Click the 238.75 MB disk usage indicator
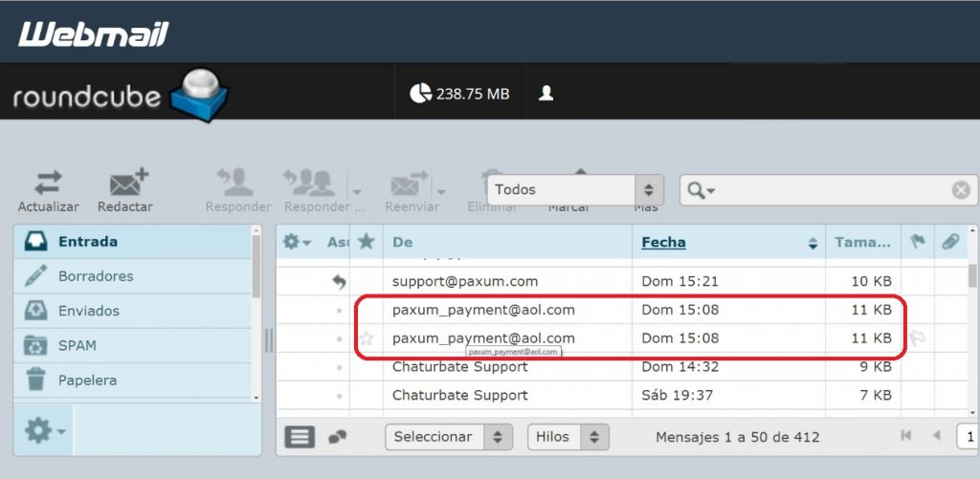The image size is (980, 479). [459, 94]
